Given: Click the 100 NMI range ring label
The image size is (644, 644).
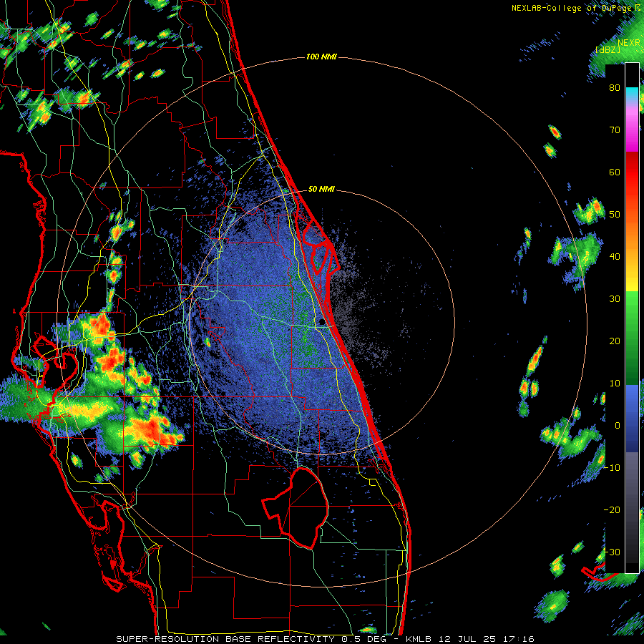Looking at the screenshot, I should tap(321, 57).
